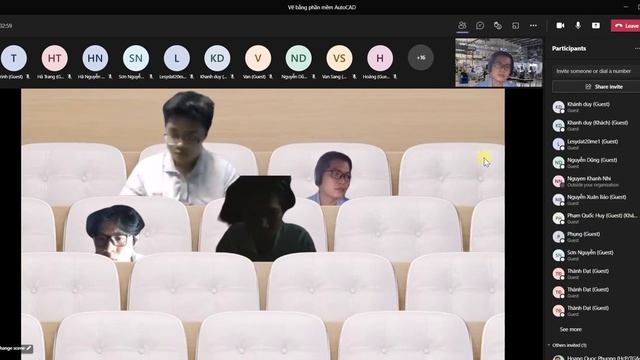The height and width of the screenshot is (360, 640).
Task: Click the standing student in white shirt video
Action: coord(181,149)
